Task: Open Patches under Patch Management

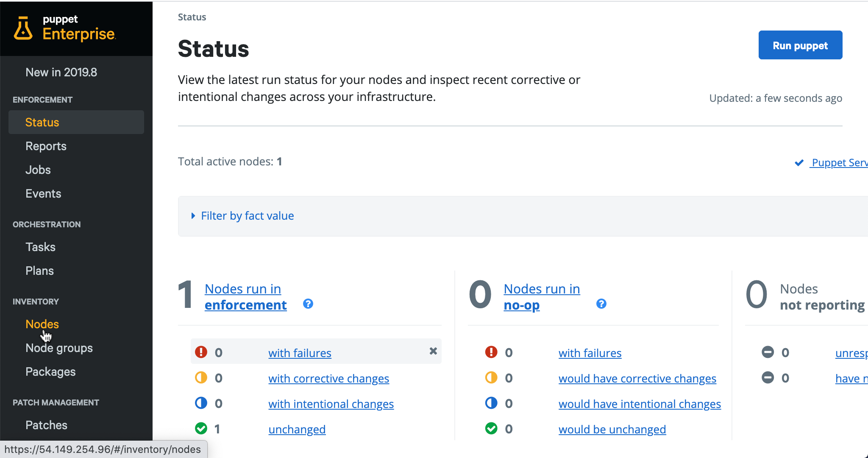Action: coord(46,425)
